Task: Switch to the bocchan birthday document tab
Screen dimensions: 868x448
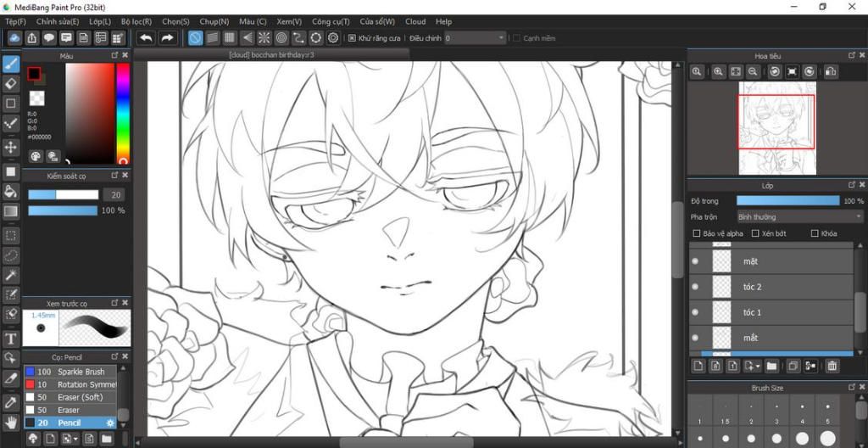Action: pos(272,55)
